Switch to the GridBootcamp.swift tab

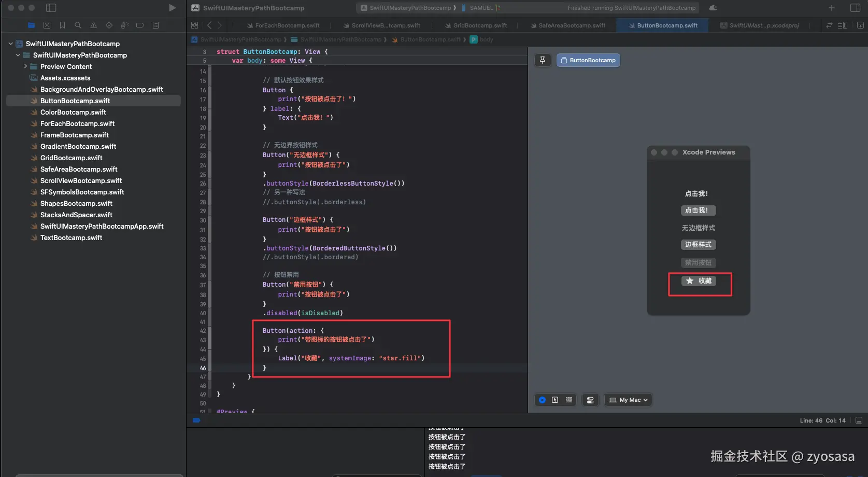480,25
